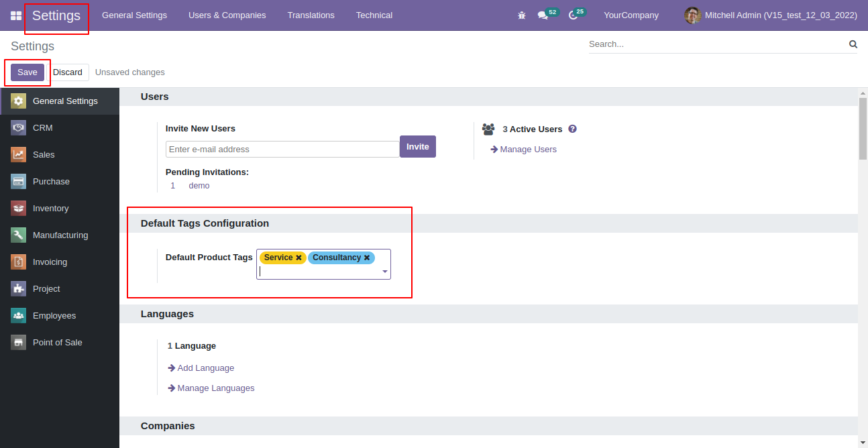
Task: Click the debug bug icon
Action: (522, 15)
